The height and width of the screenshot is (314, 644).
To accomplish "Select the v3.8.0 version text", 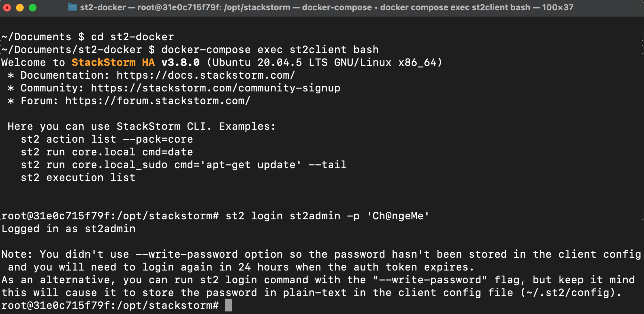I will 180,62.
